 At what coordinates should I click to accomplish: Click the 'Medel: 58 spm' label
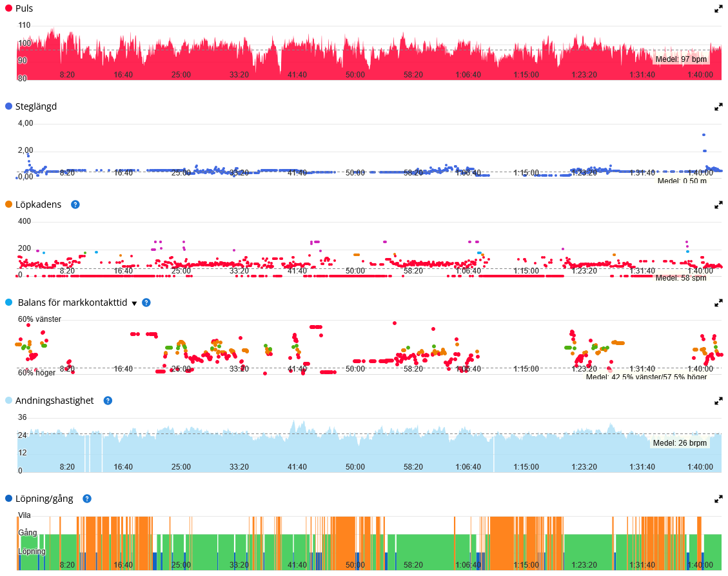[681, 278]
